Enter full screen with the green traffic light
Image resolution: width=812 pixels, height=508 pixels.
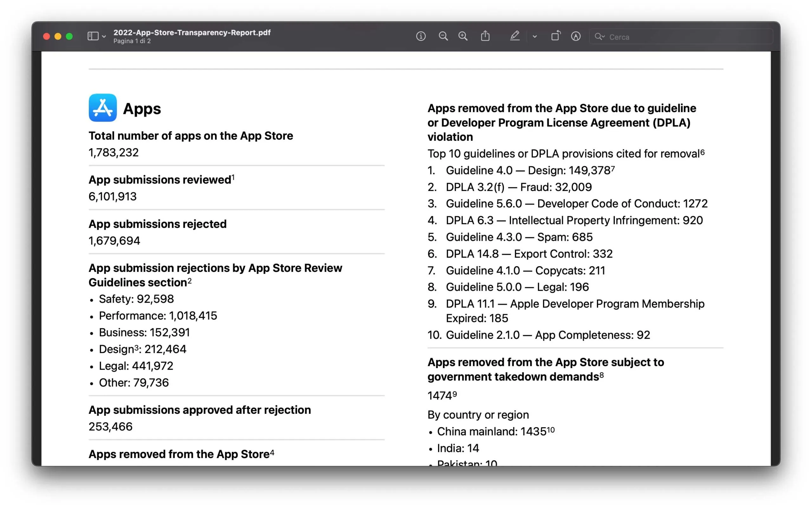pos(69,36)
